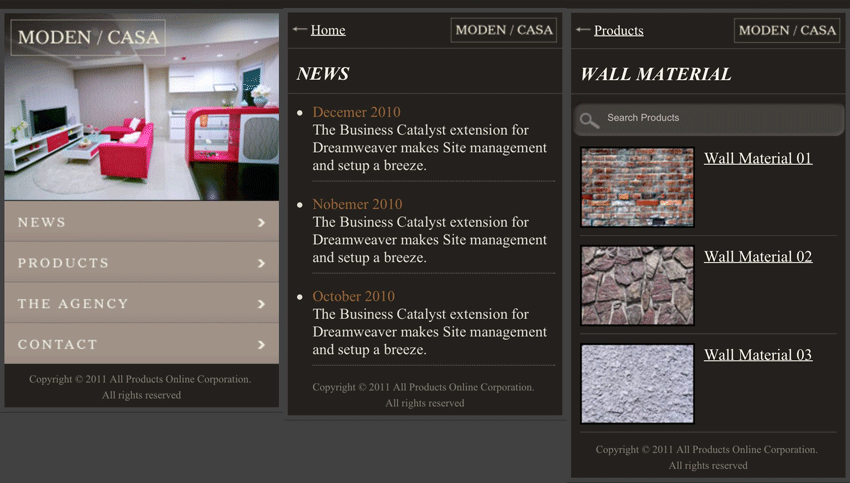Expand the Products menu chevron

pos(261,263)
